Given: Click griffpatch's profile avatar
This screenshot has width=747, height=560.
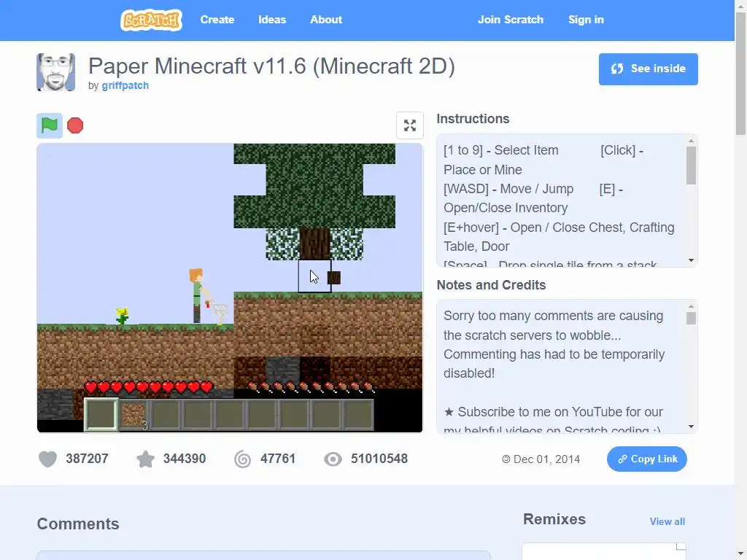Looking at the screenshot, I should point(55,72).
